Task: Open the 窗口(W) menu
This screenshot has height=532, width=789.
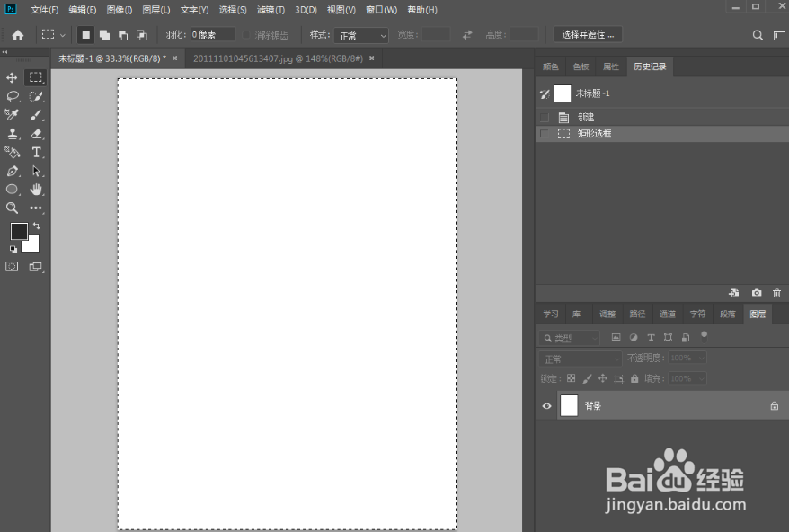Action: (381, 10)
